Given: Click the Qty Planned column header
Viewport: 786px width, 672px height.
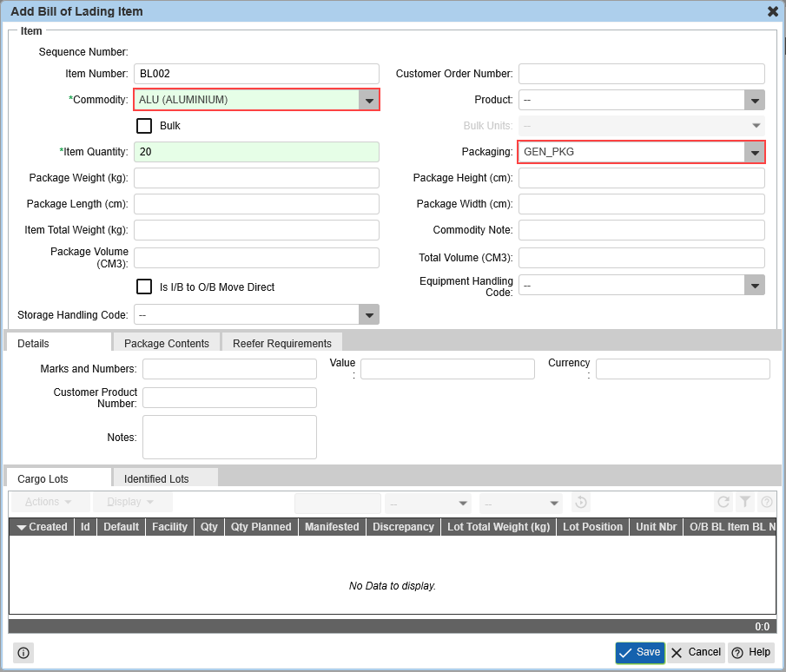Looking at the screenshot, I should (261, 527).
